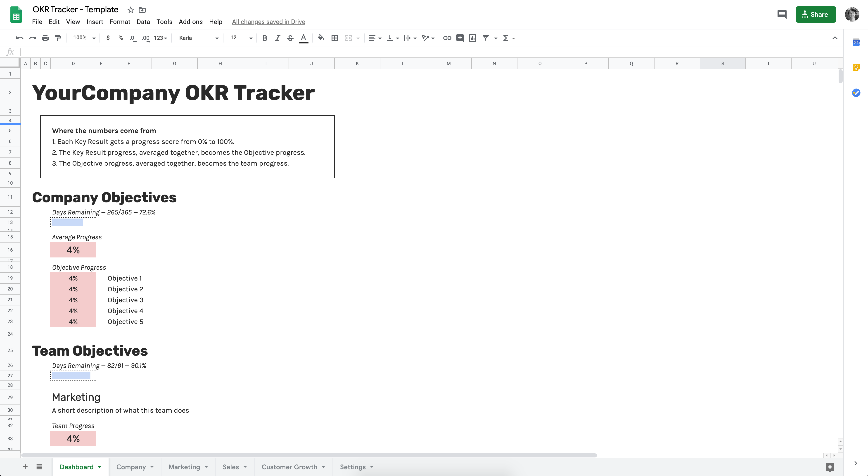The image size is (868, 476).
Task: Star this OKR Tracker document
Action: (x=130, y=10)
